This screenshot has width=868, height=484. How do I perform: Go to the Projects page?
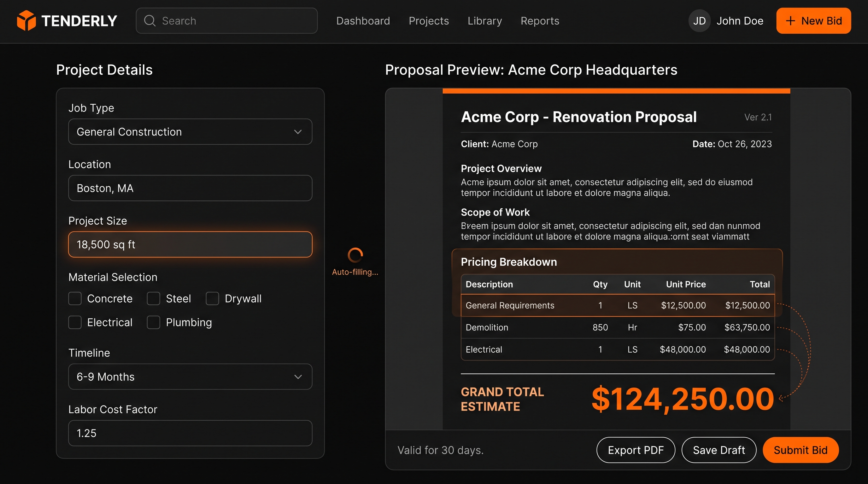tap(429, 21)
